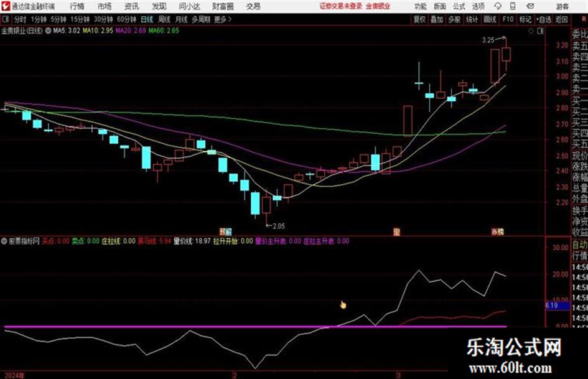Click the 多股 multi-stock toolbar button
Image resolution: width=588 pixels, height=379 pixels.
click(x=454, y=19)
